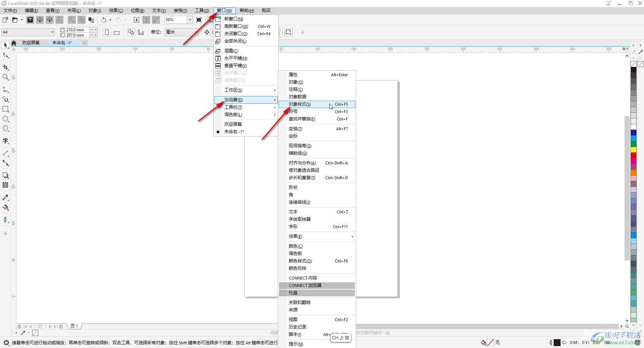The height and width of the screenshot is (348, 644).
Task: Select the Connector tool
Action: click(5, 163)
